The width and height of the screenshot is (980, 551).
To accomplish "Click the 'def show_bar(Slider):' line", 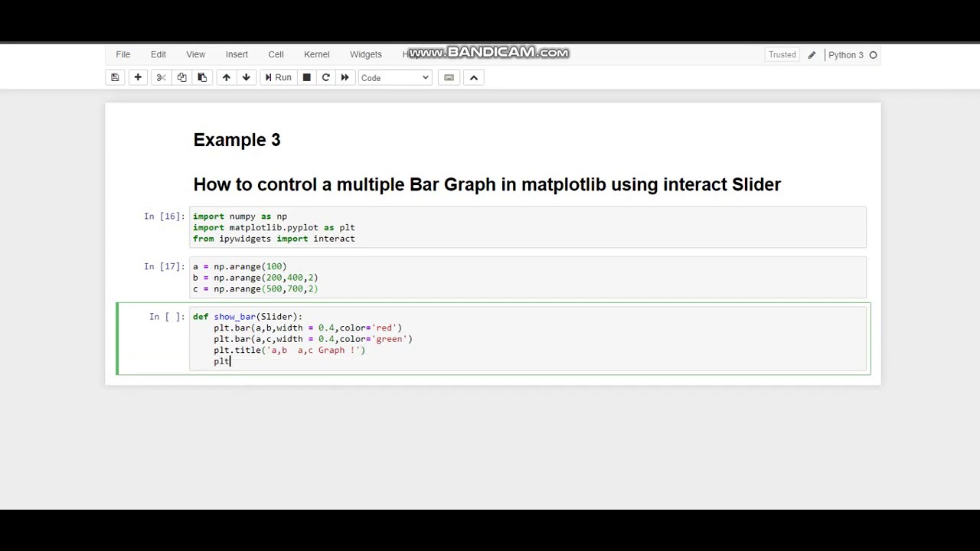I will (247, 317).
